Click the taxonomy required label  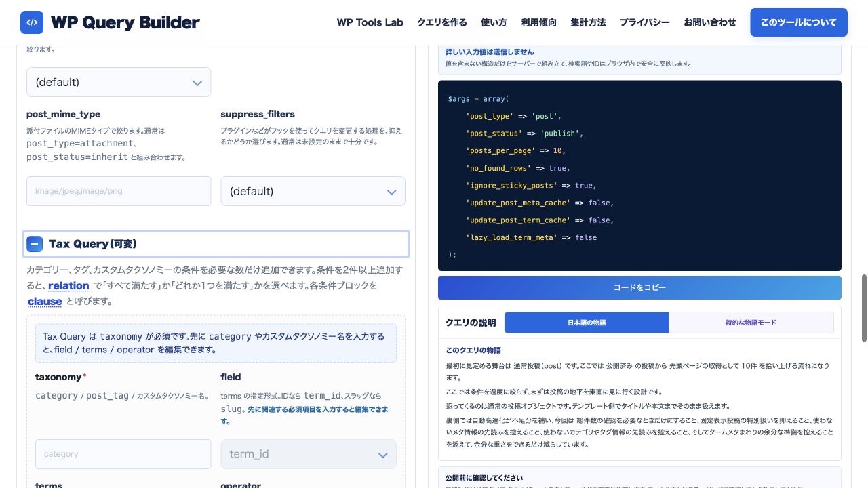60,377
